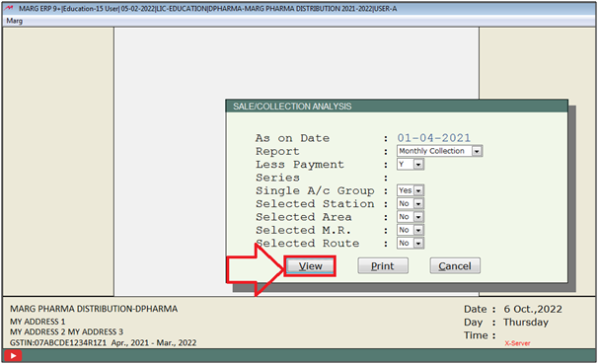599x364 pixels.
Task: Click the Selected Area label
Action: point(303,217)
